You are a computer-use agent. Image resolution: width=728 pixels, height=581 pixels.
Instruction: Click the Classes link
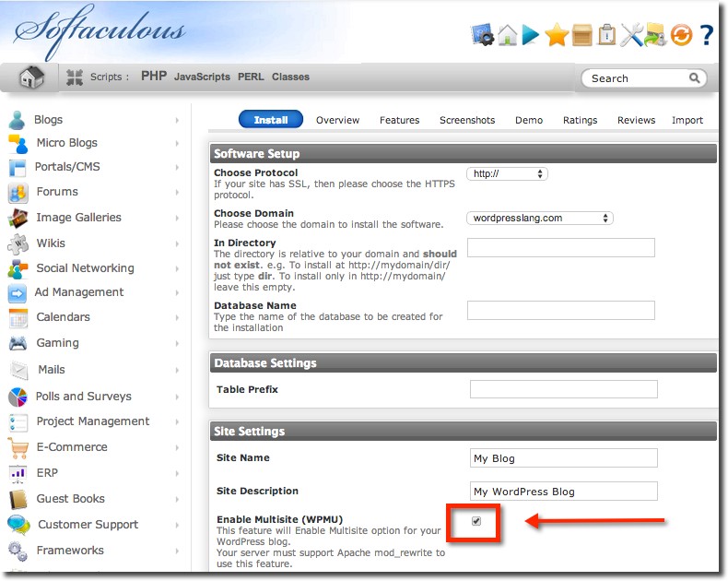coord(290,77)
